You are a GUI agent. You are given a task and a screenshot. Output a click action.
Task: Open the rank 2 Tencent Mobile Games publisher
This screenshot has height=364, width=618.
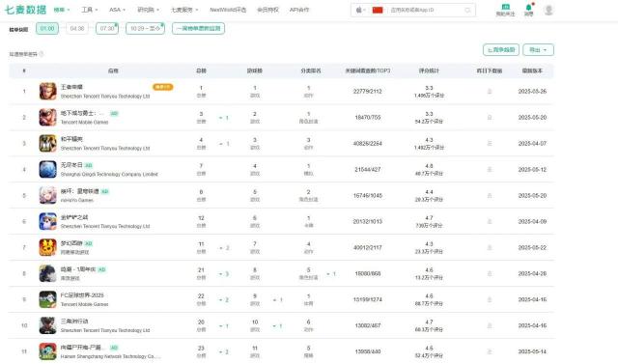[84, 122]
